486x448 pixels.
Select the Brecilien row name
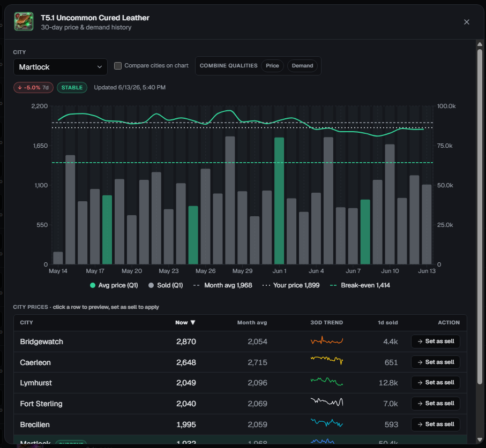(35, 424)
